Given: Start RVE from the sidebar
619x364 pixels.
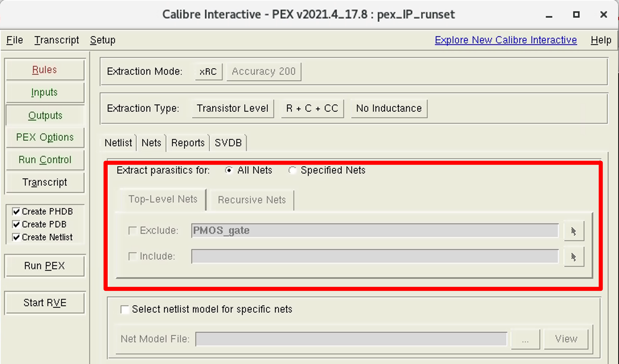Looking at the screenshot, I should (45, 303).
